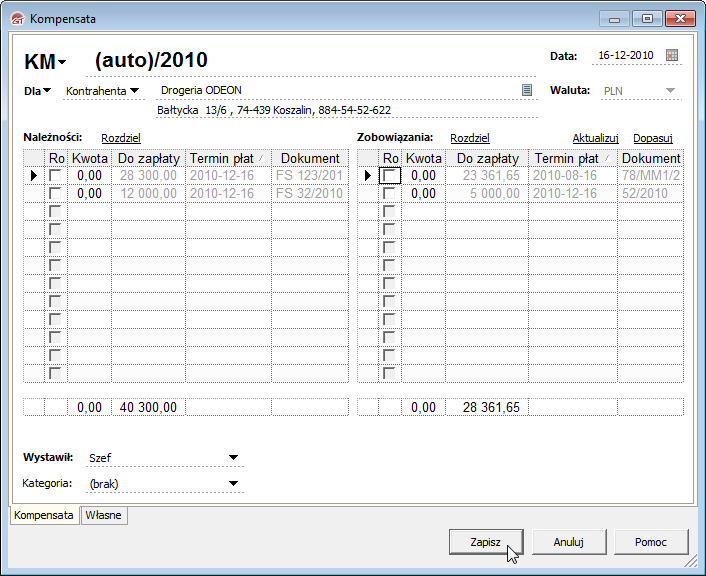Image resolution: width=706 pixels, height=576 pixels.
Task: Expand the Waluta PLN currency dropdown
Action: pos(670,91)
